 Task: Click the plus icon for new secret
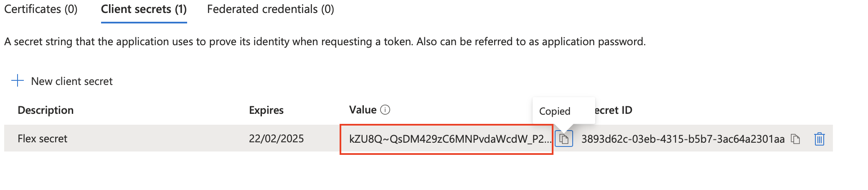point(18,81)
